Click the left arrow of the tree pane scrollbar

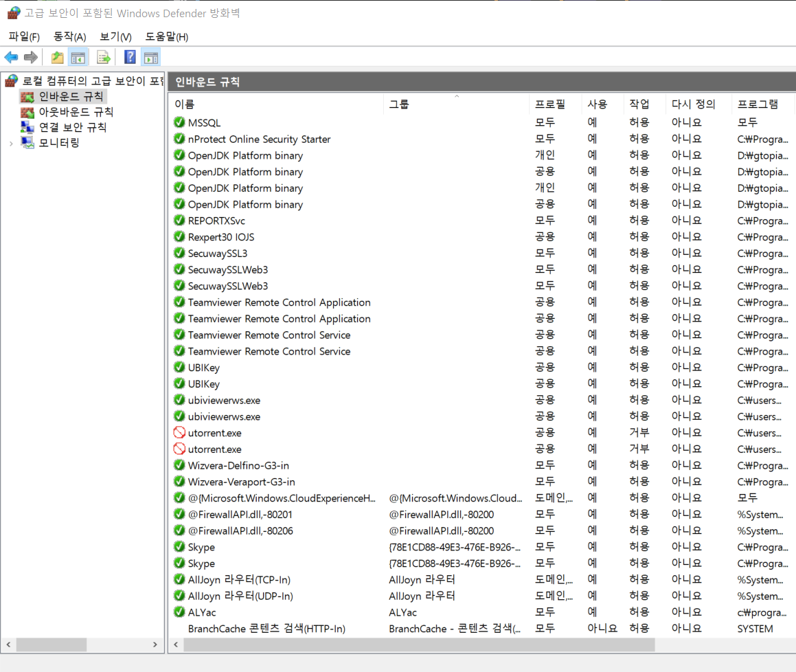[9, 645]
